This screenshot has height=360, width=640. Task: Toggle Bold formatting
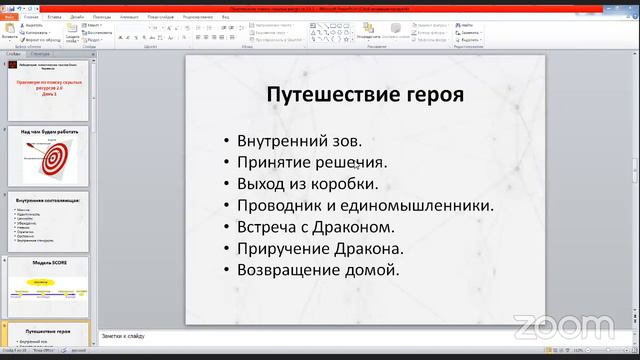click(x=120, y=38)
